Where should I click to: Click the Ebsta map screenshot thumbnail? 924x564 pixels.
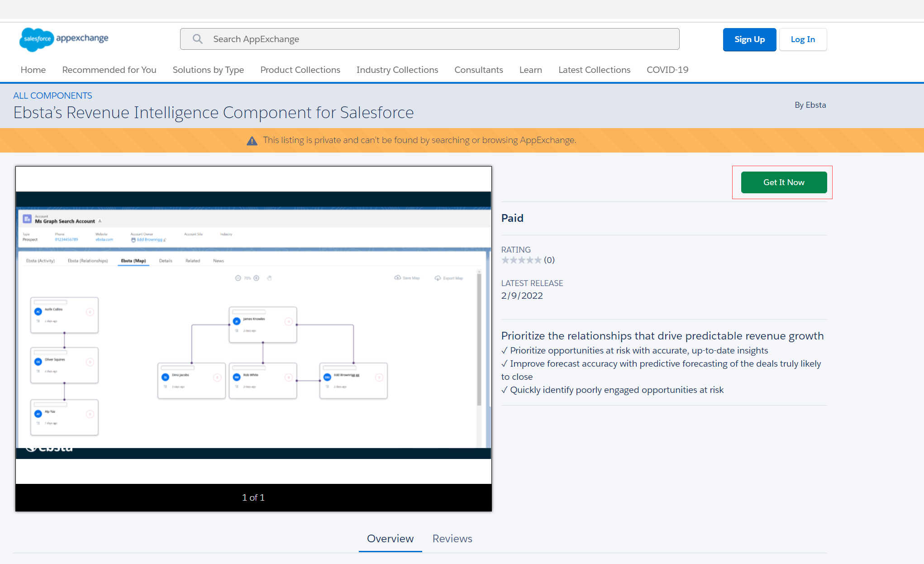(x=253, y=325)
